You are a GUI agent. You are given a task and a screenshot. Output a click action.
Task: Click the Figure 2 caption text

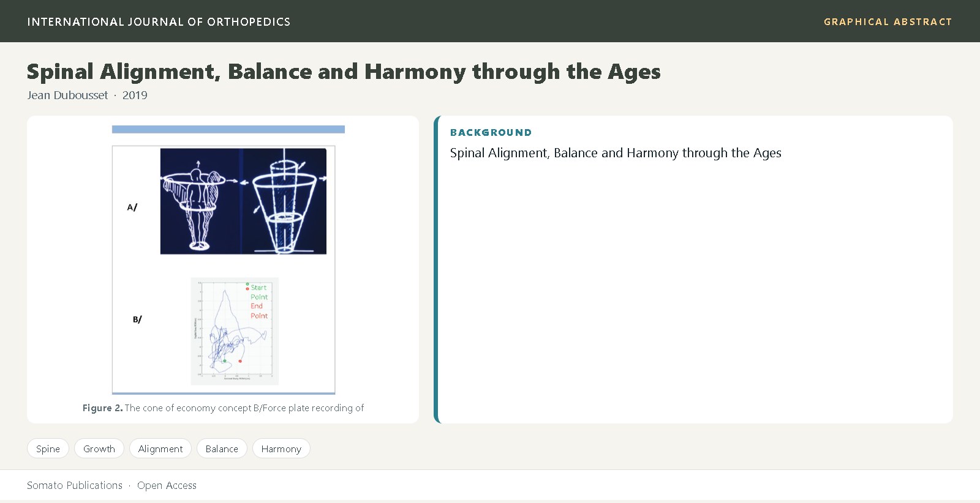click(x=223, y=408)
